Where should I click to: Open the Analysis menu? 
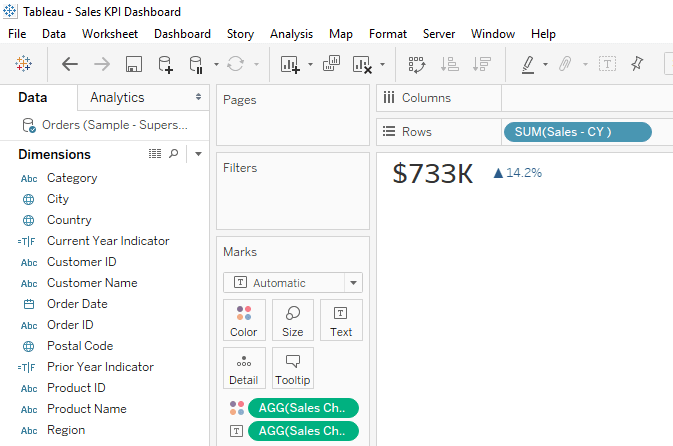[291, 34]
